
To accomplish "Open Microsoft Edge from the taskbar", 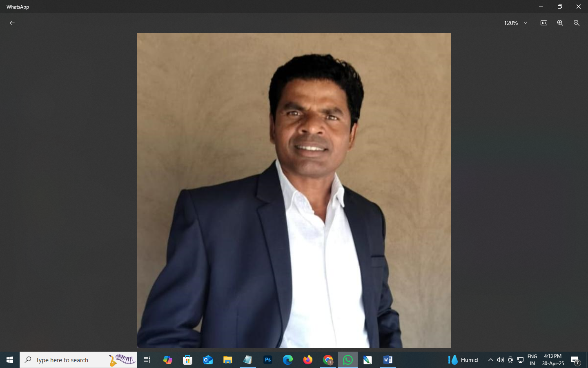I will [288, 360].
